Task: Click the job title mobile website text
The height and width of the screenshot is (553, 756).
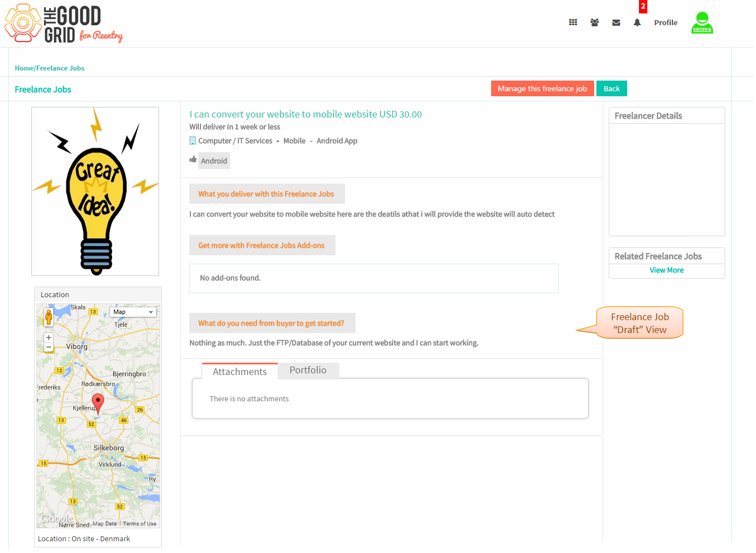Action: click(x=306, y=114)
